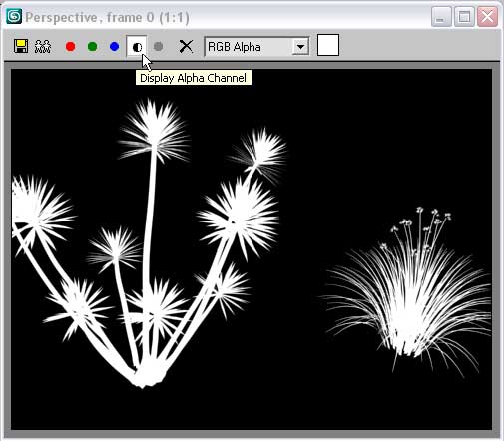The width and height of the screenshot is (504, 441).
Task: Close the Perspective frame window
Action: pyautogui.click(x=487, y=17)
